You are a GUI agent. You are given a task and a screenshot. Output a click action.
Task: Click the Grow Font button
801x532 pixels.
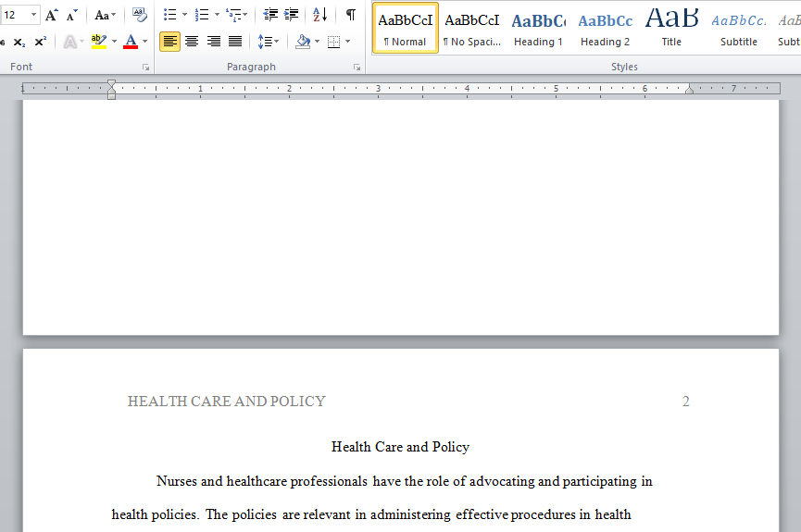pos(51,16)
